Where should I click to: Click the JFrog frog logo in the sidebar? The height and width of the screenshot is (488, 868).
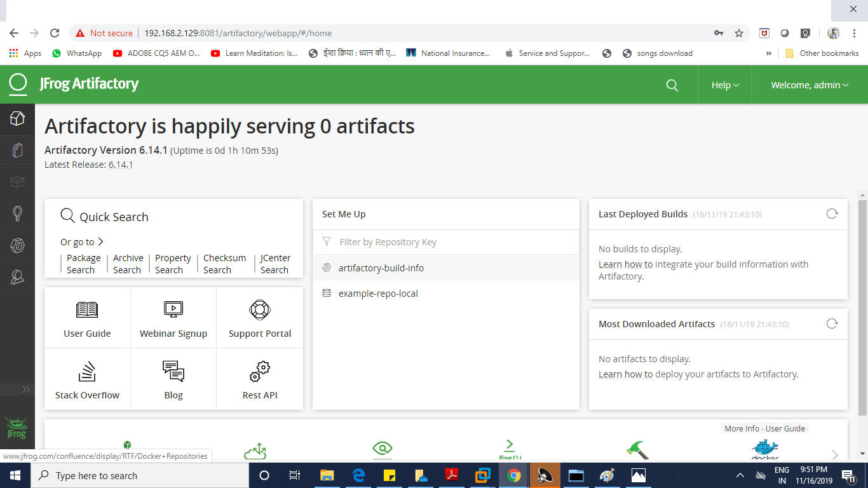coord(17,428)
